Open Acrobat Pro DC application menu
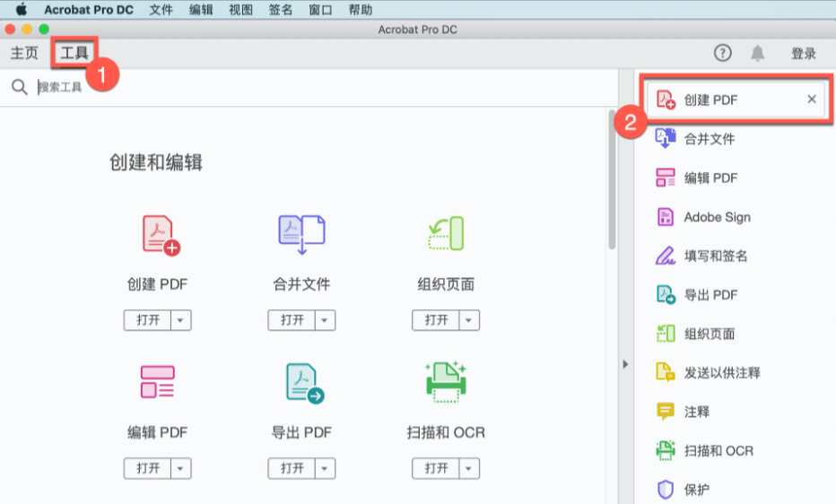Image resolution: width=836 pixels, height=504 pixels. pos(89,10)
